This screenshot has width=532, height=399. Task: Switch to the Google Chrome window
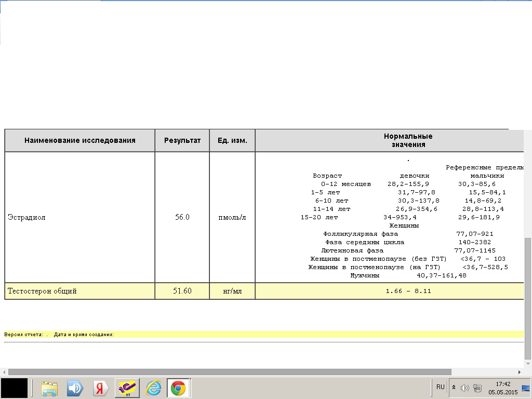178,388
